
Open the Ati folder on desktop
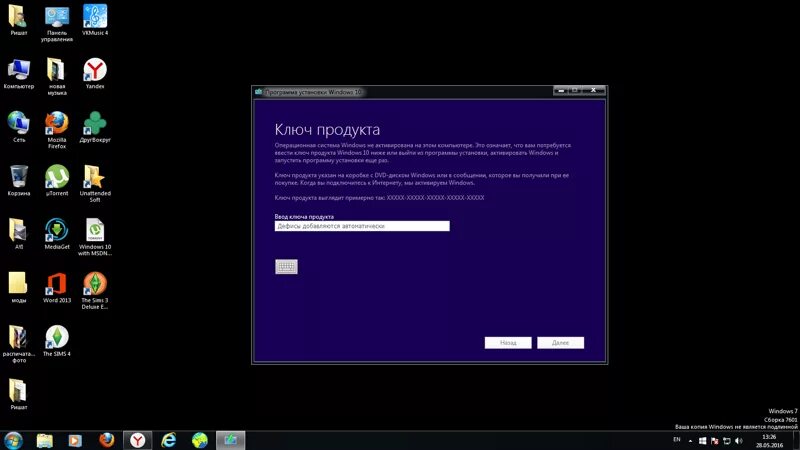click(19, 234)
